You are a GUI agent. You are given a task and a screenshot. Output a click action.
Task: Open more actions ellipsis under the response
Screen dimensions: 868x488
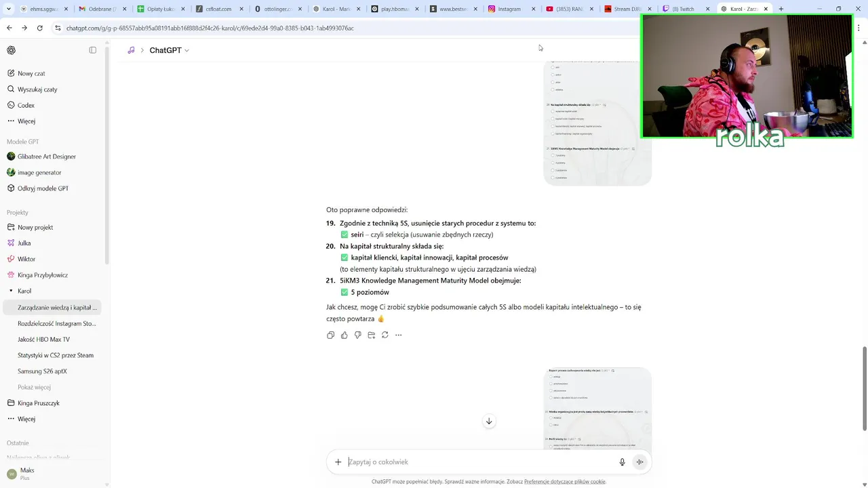coord(398,335)
